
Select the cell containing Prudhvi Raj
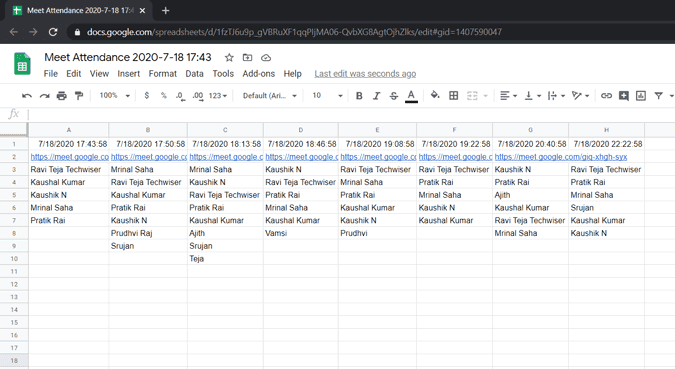(x=148, y=233)
